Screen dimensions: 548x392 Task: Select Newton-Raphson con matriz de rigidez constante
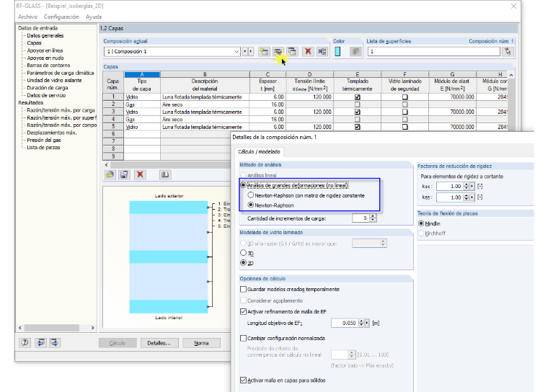[x=251, y=195]
